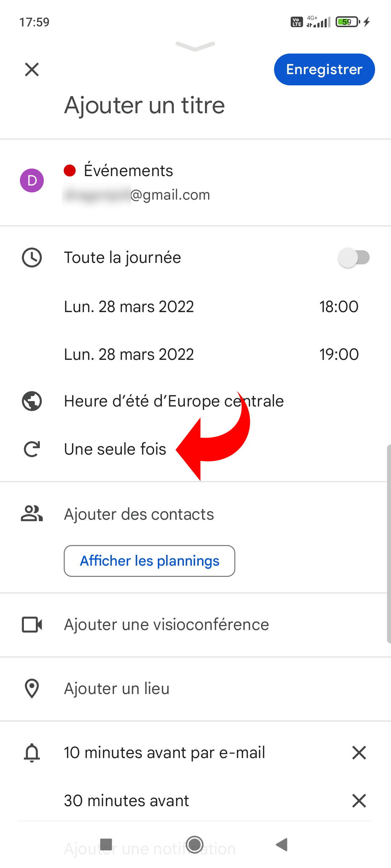Screen dimensions: 391x868
Task: Tap the location pin icon
Action: tap(32, 689)
